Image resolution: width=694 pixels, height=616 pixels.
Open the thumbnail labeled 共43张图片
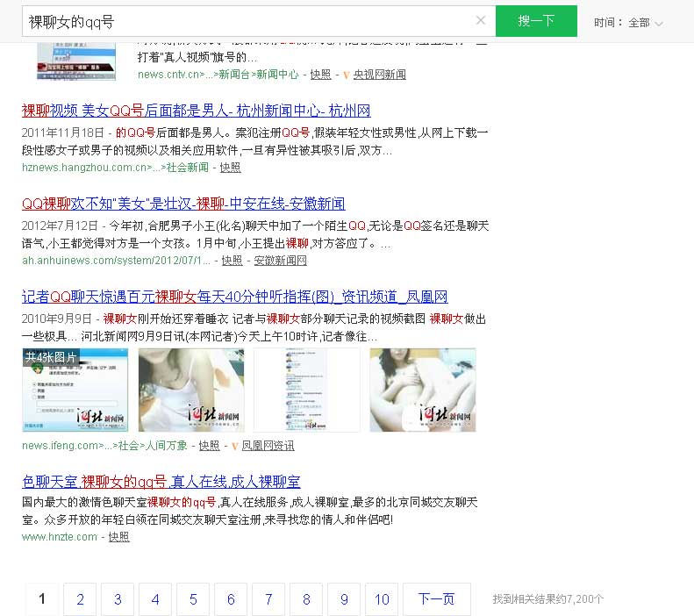pyautogui.click(x=75, y=390)
